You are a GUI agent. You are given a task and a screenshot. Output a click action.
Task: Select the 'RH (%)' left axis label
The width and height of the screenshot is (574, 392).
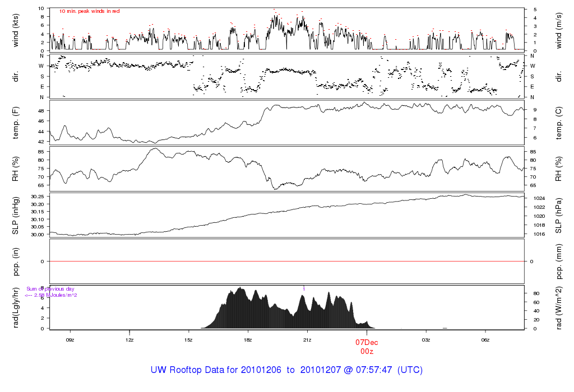(15, 169)
